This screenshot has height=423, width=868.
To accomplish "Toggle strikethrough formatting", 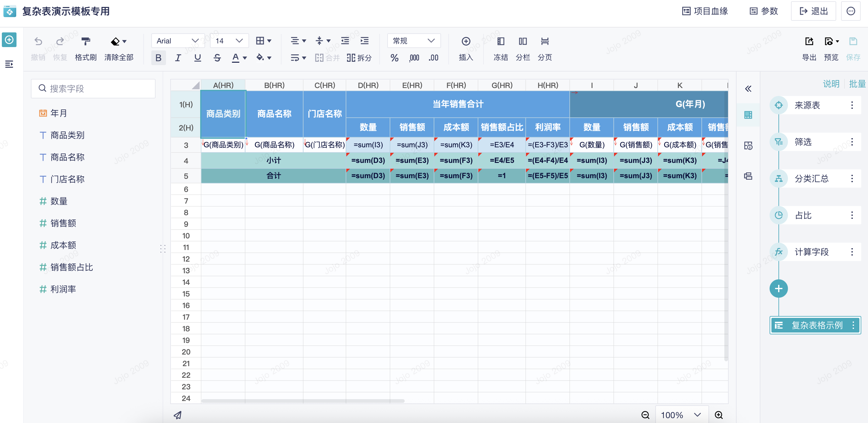I will (x=217, y=58).
